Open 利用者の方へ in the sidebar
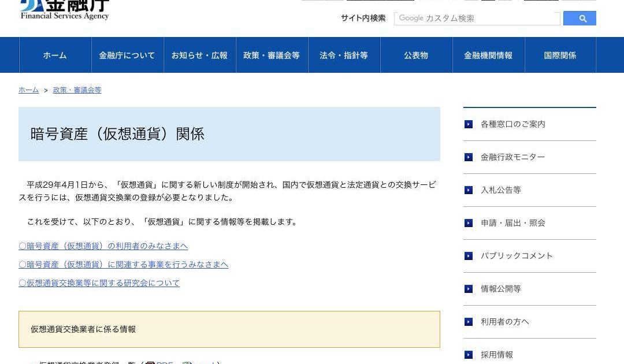The height and width of the screenshot is (364, 624). pyautogui.click(x=504, y=322)
